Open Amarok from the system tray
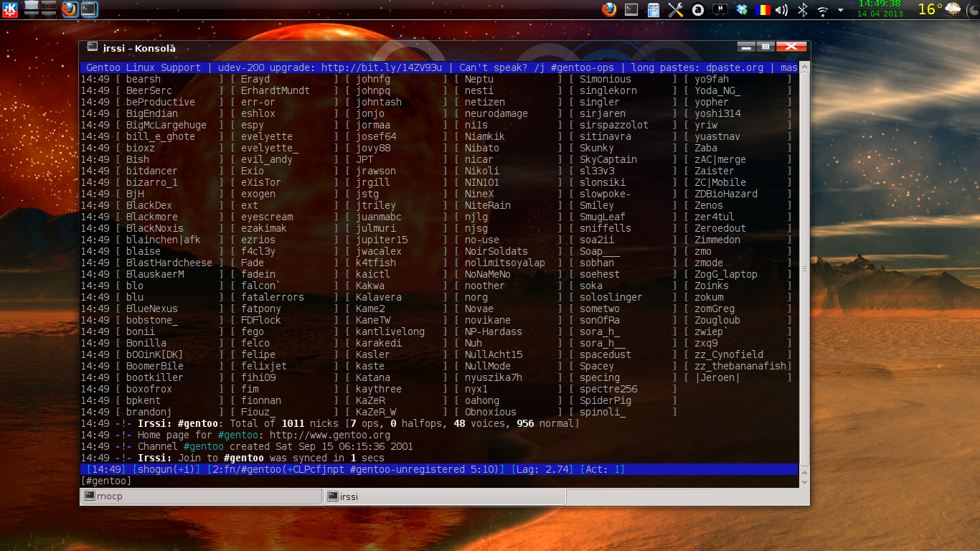 click(697, 9)
